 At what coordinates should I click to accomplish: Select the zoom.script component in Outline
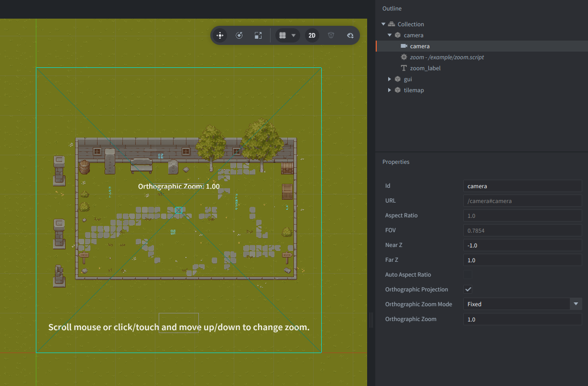point(446,57)
